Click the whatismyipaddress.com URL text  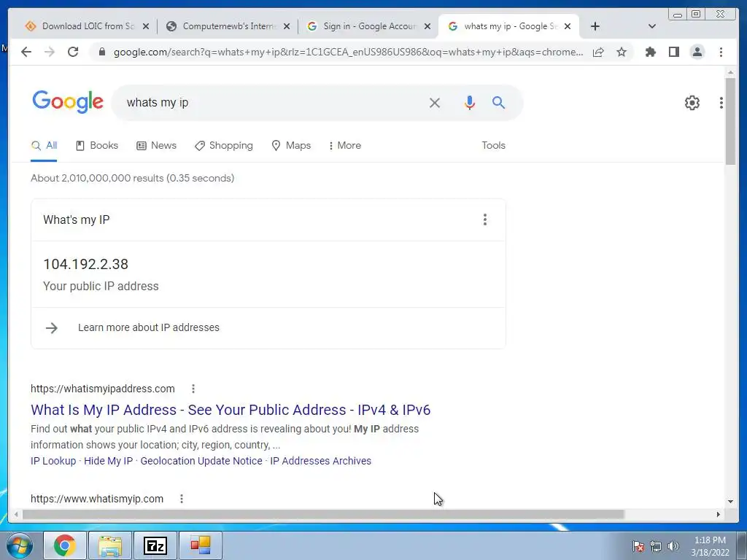tap(102, 389)
